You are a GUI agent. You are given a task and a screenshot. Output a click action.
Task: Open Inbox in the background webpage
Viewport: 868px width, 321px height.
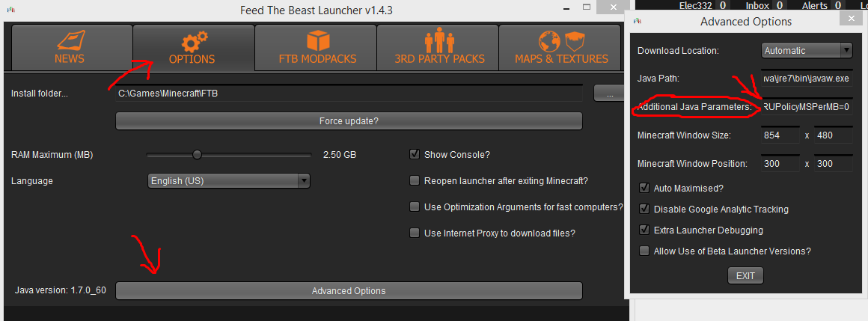[x=758, y=5]
